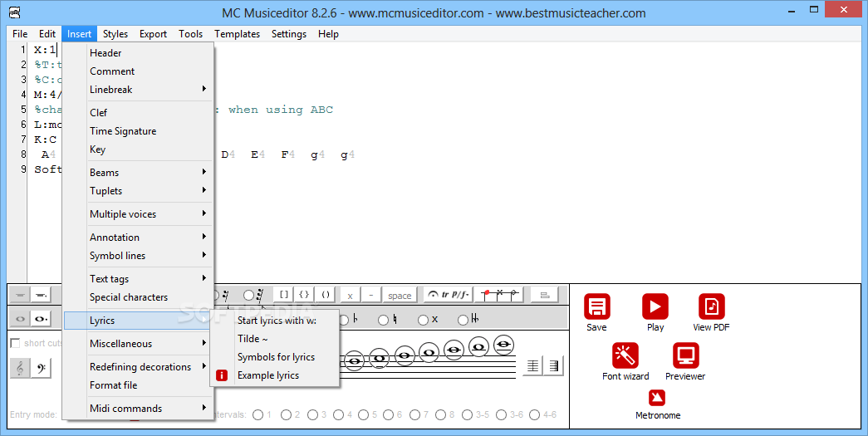Click the highest note on the staff
868x436 pixels.
pyautogui.click(x=503, y=344)
